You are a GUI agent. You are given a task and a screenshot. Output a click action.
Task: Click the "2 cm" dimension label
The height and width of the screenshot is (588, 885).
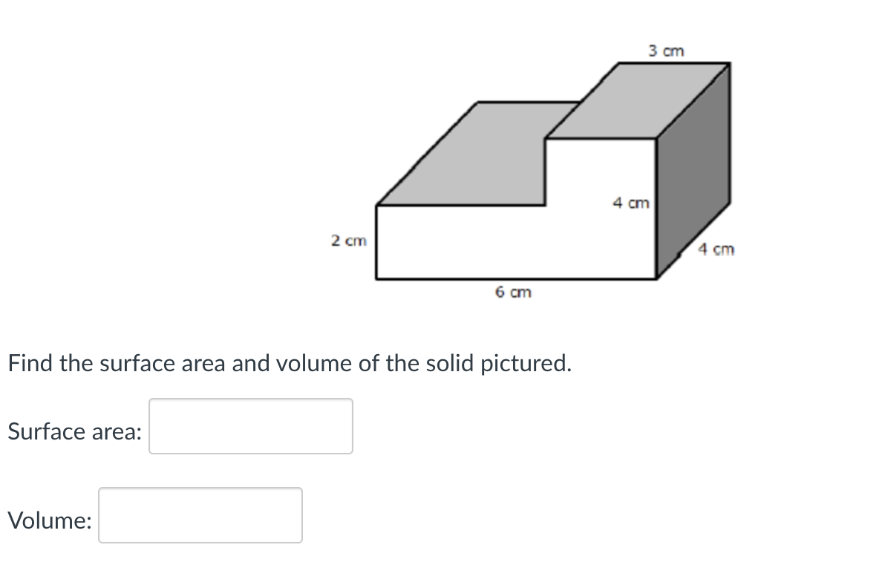[348, 240]
